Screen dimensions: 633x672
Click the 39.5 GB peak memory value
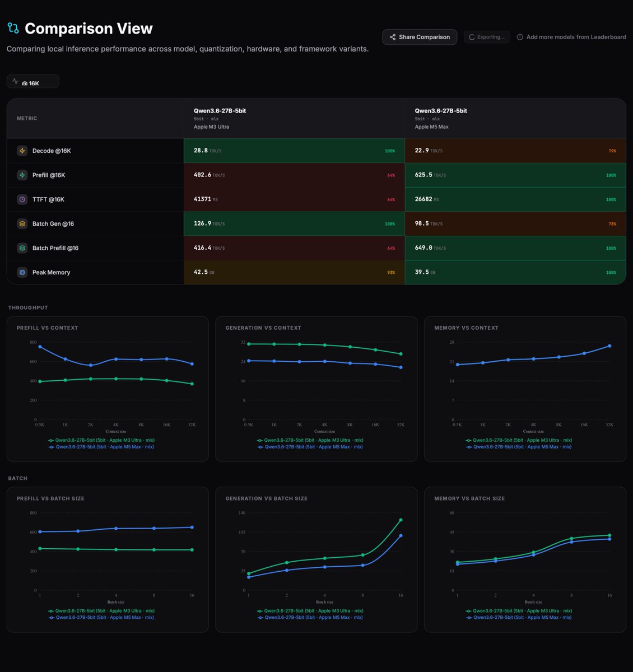tap(425, 272)
